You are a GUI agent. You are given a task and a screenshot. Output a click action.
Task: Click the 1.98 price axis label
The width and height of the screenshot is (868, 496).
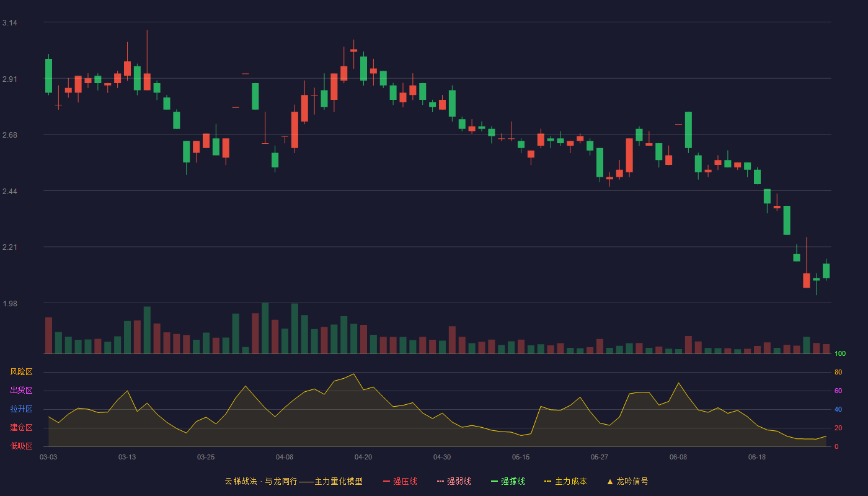[x=10, y=304]
